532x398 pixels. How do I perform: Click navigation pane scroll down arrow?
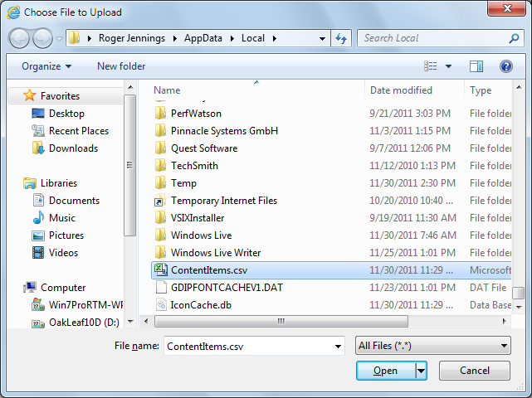pos(130,321)
